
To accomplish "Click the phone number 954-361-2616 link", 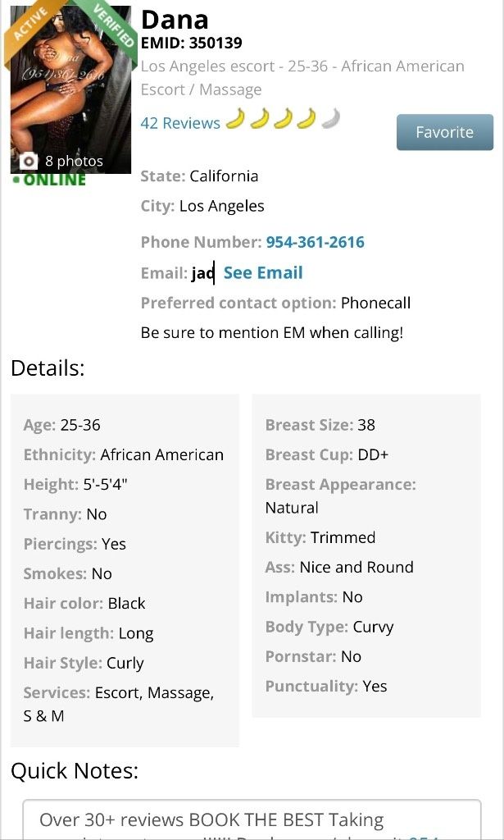I will coord(316,242).
